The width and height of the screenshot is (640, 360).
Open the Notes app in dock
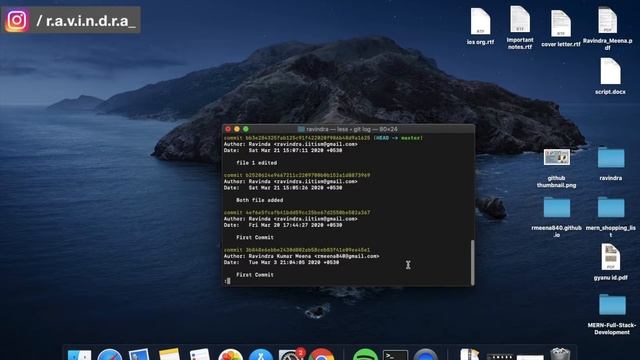tap(169, 354)
